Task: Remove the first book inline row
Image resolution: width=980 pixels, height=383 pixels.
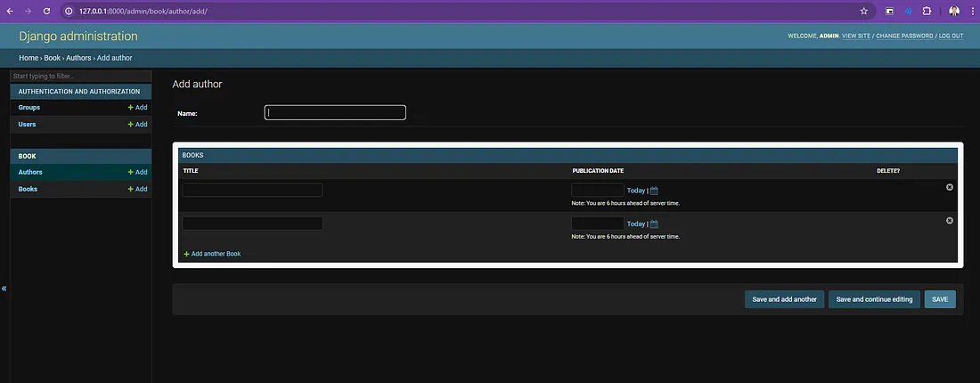Action: tap(950, 187)
